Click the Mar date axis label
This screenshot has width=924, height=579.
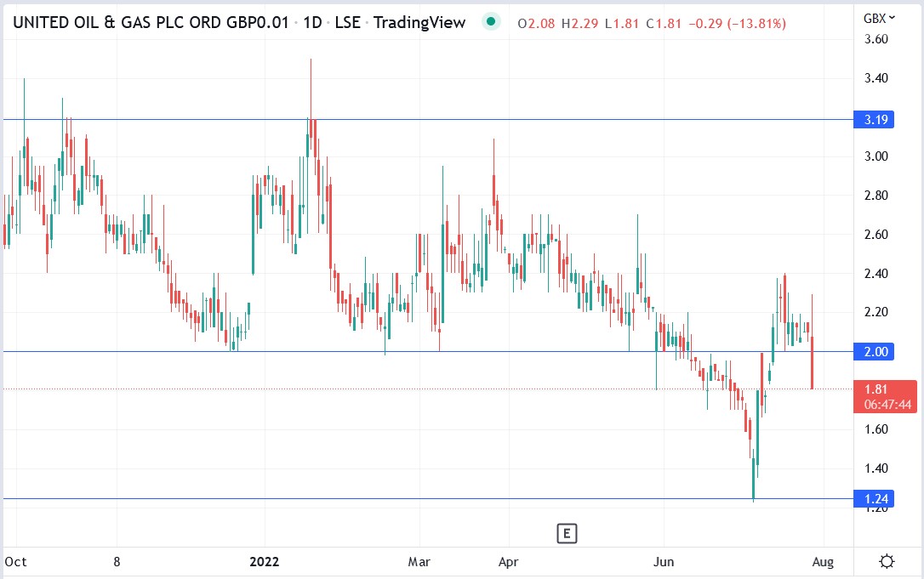(x=419, y=562)
